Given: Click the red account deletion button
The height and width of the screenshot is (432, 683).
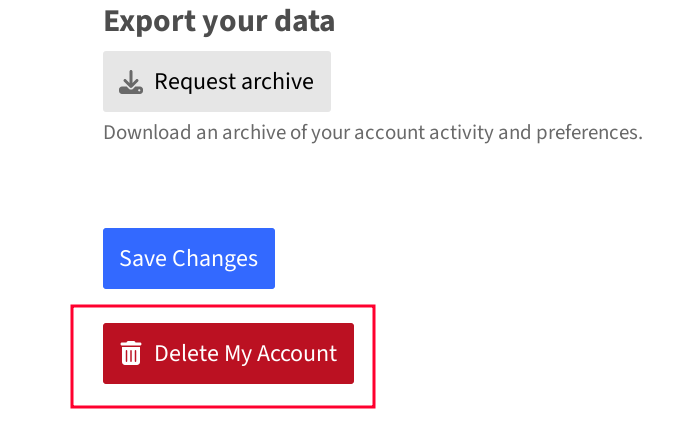Looking at the screenshot, I should [x=228, y=353].
